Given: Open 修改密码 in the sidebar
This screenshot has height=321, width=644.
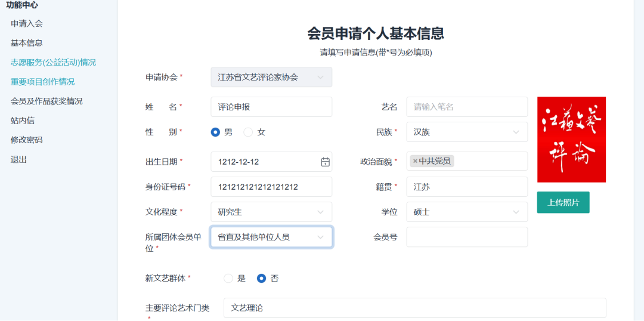Looking at the screenshot, I should tap(27, 140).
